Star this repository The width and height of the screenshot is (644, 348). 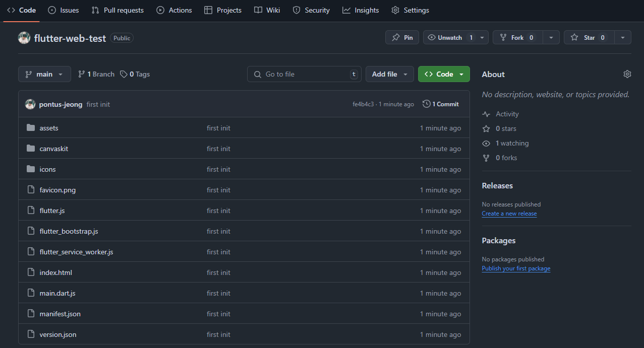coord(589,37)
